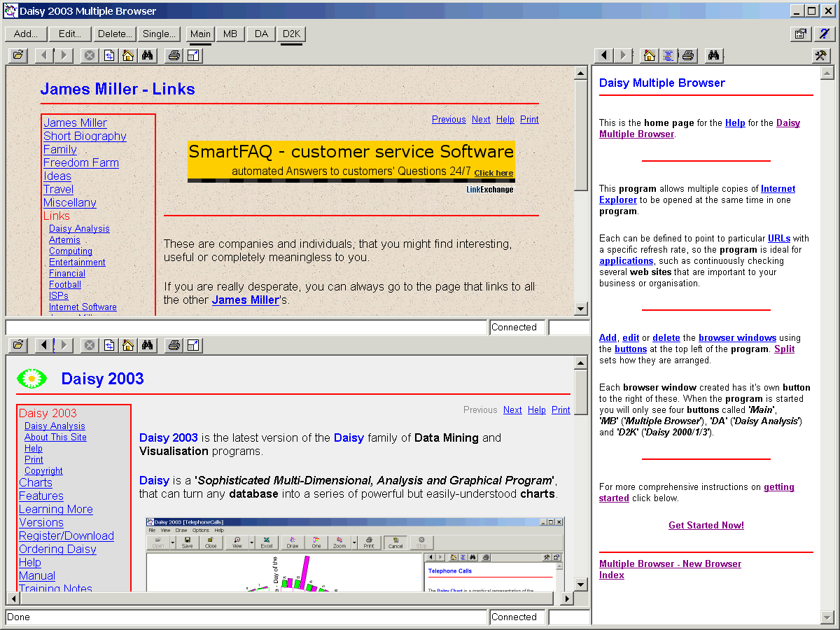840x630 pixels.
Task: Click down arrow of top browser vertical scrollbar
Action: point(580,308)
